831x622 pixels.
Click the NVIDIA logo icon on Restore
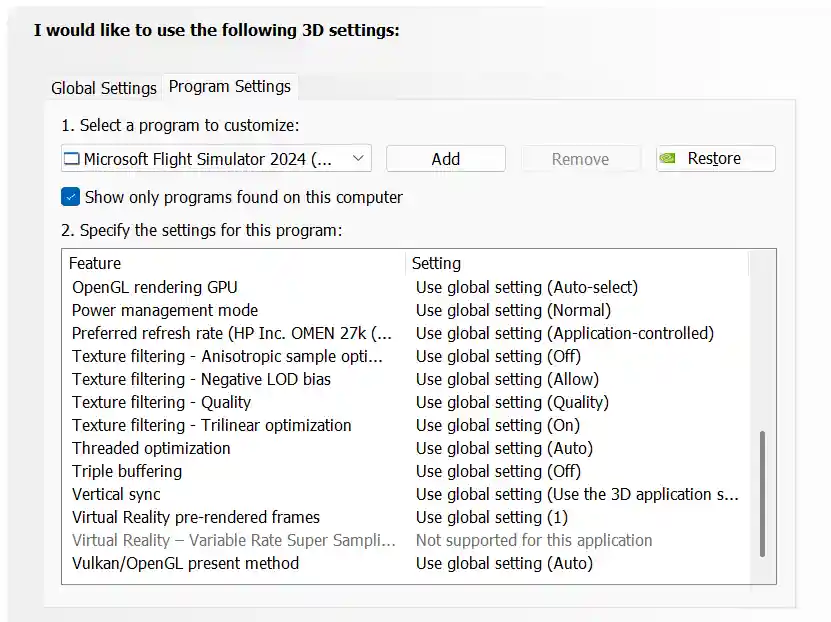668,158
